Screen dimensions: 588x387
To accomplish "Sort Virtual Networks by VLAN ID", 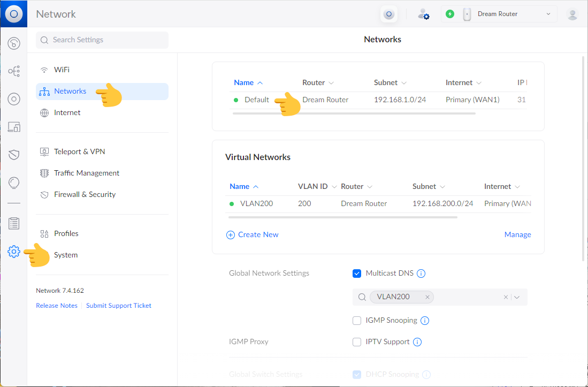I will (312, 186).
